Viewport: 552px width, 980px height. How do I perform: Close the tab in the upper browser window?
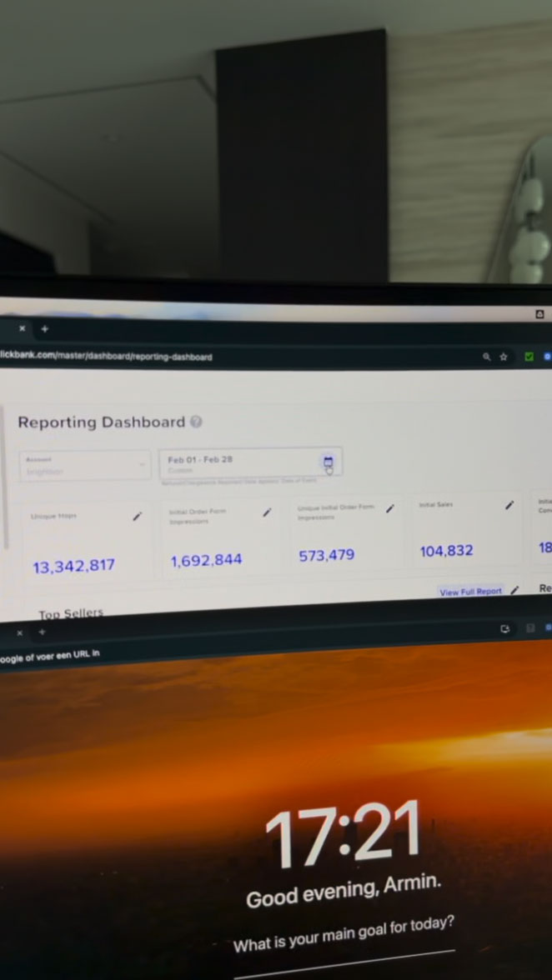coord(22,329)
